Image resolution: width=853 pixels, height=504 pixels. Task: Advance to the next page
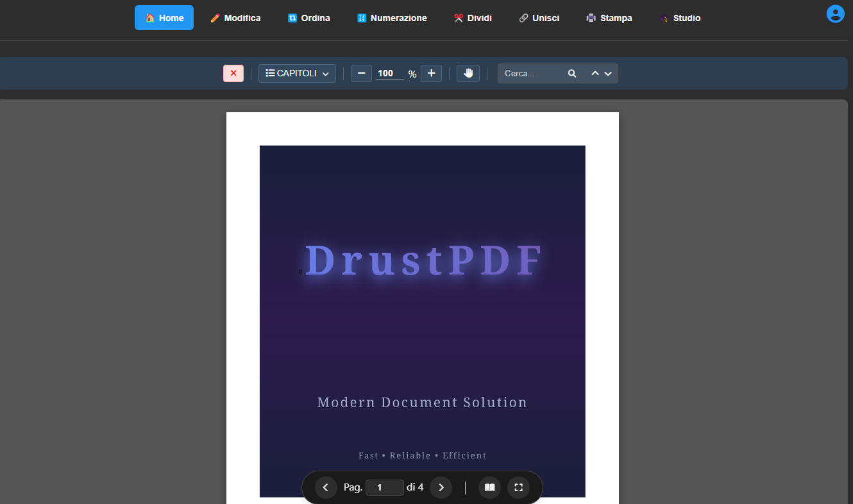pos(441,487)
